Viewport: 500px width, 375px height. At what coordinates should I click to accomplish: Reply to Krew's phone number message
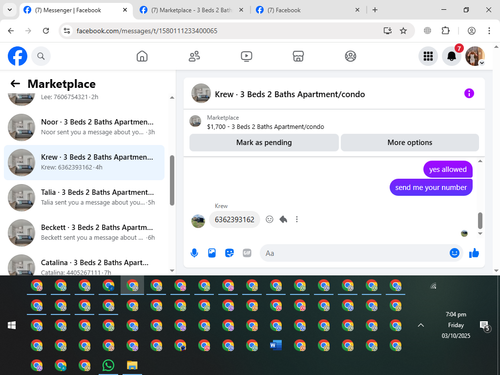point(283,219)
